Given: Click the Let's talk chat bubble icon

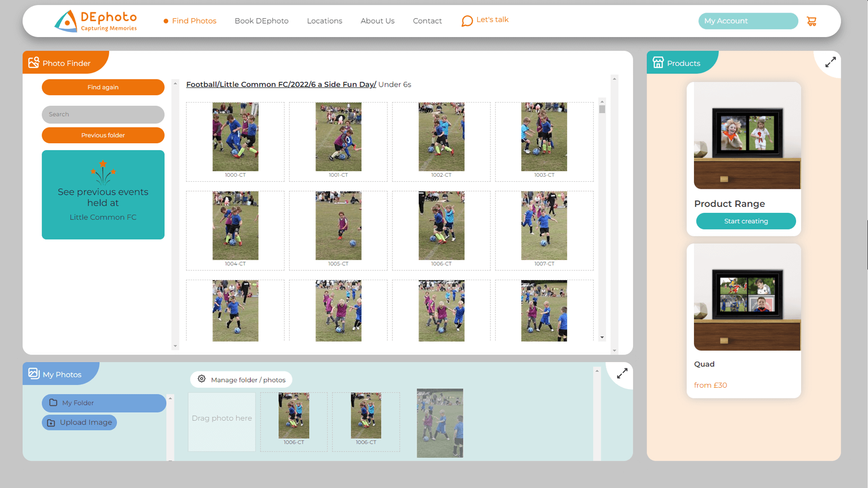Looking at the screenshot, I should click(x=467, y=21).
